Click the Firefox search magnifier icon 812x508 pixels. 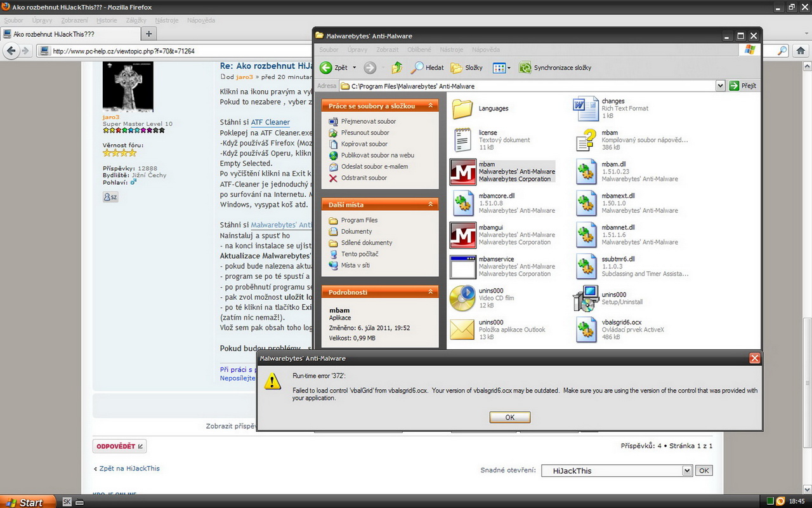(783, 51)
